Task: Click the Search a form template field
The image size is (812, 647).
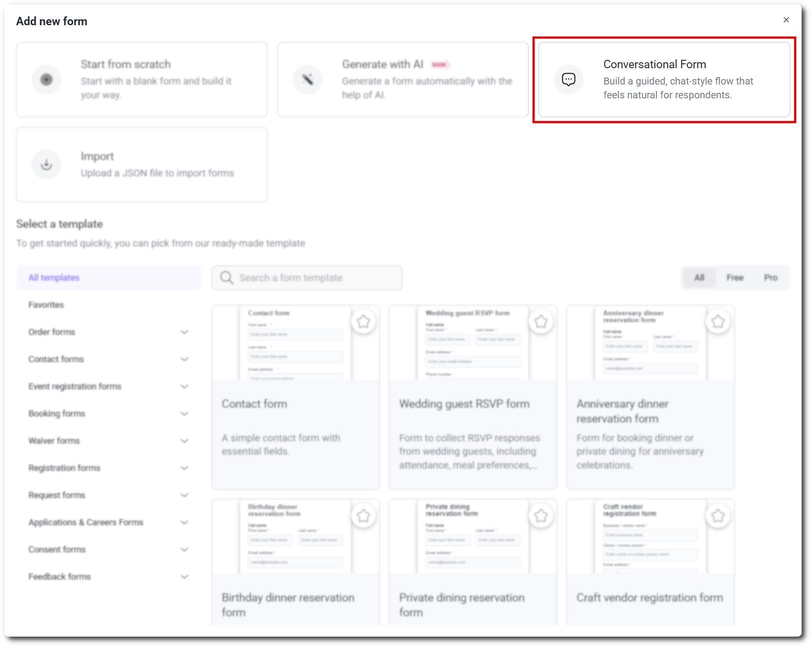Action: click(x=307, y=278)
